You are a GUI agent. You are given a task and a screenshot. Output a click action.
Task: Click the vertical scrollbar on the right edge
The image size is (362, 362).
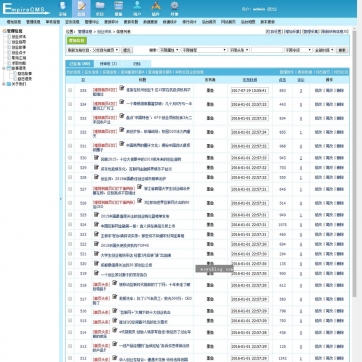(354, 160)
